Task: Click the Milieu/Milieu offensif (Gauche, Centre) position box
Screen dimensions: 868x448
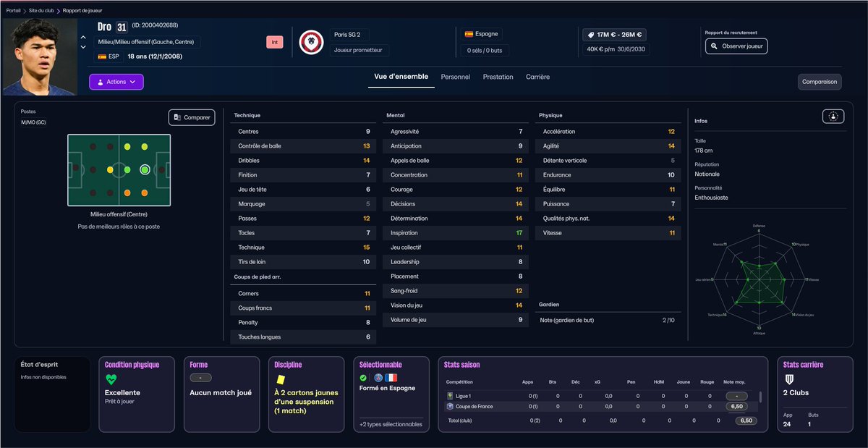Action: [147, 42]
